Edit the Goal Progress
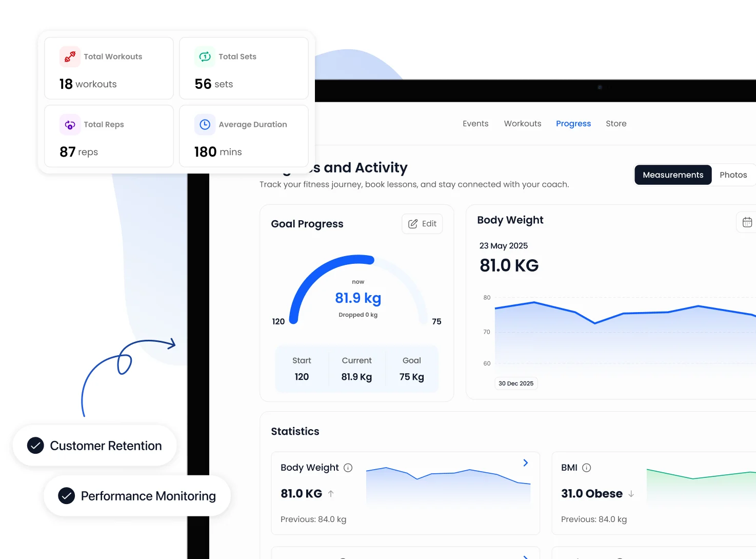Viewport: 756px width, 559px height. pos(422,224)
